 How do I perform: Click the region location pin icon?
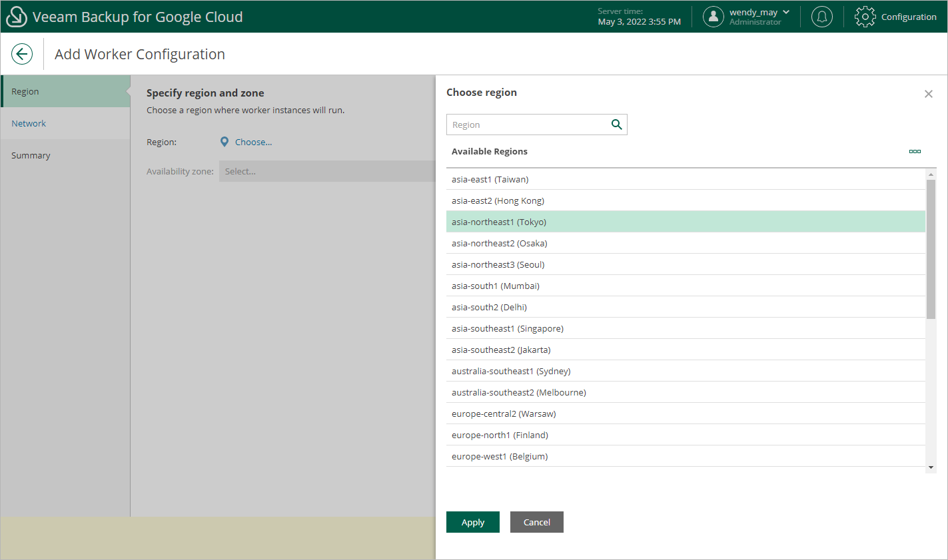225,142
